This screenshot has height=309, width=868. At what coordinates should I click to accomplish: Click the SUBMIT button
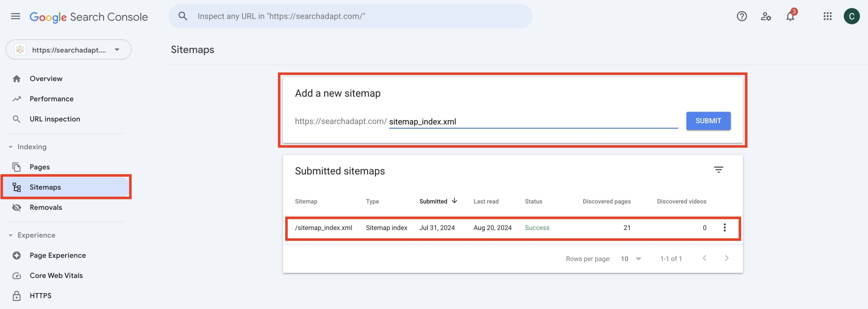pos(708,121)
